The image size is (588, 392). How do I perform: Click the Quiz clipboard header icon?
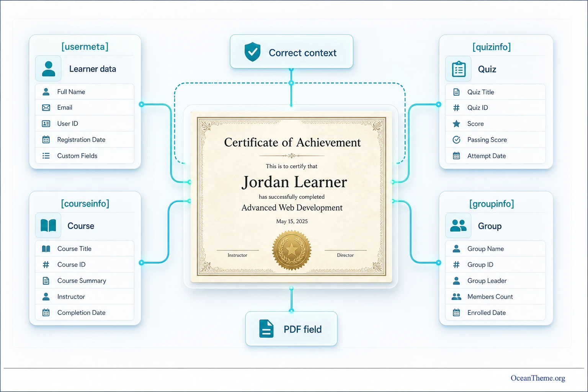point(459,69)
